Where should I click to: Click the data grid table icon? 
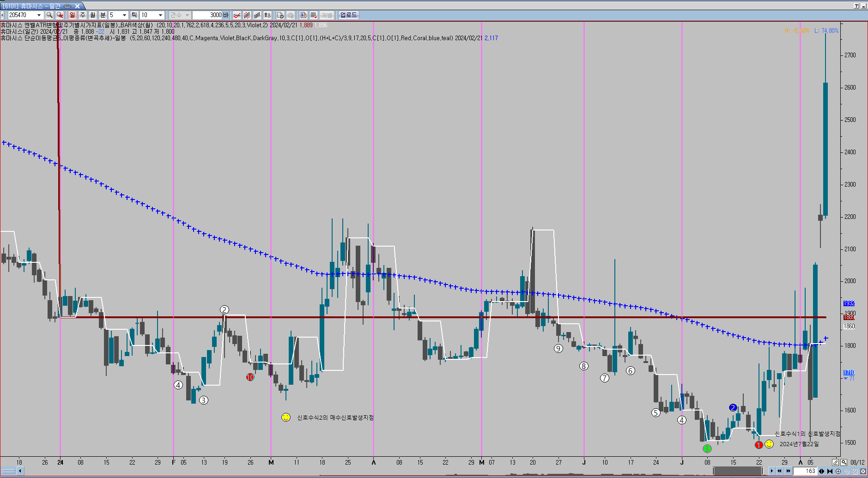click(314, 15)
